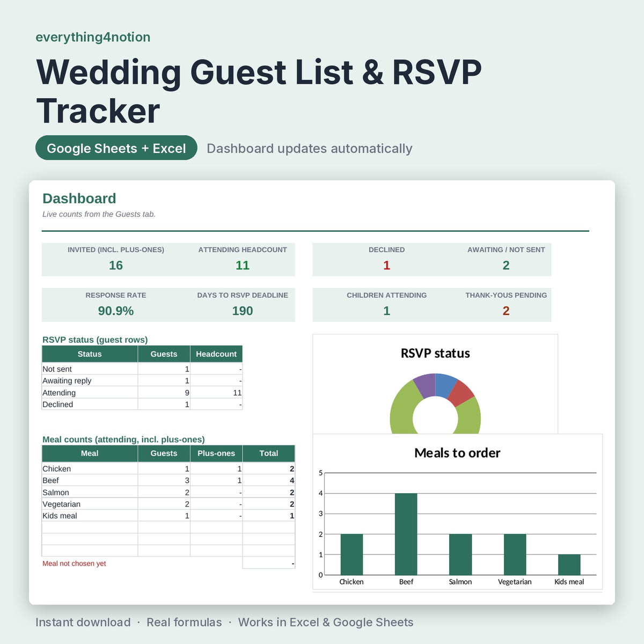Viewport: 644px width, 644px height.
Task: Click the Beef row label in the meal table
Action: pos(90,480)
